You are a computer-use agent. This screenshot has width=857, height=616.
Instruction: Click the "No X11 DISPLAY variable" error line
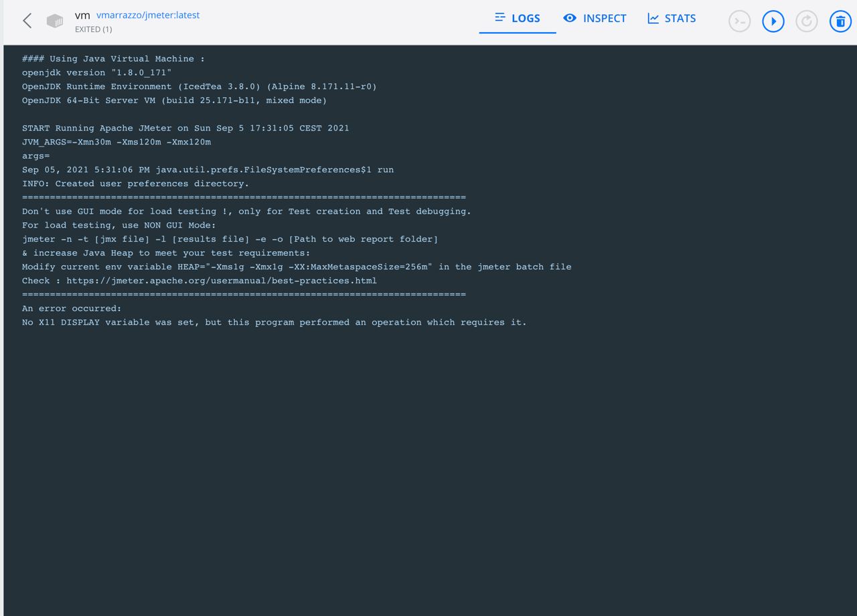click(x=275, y=323)
